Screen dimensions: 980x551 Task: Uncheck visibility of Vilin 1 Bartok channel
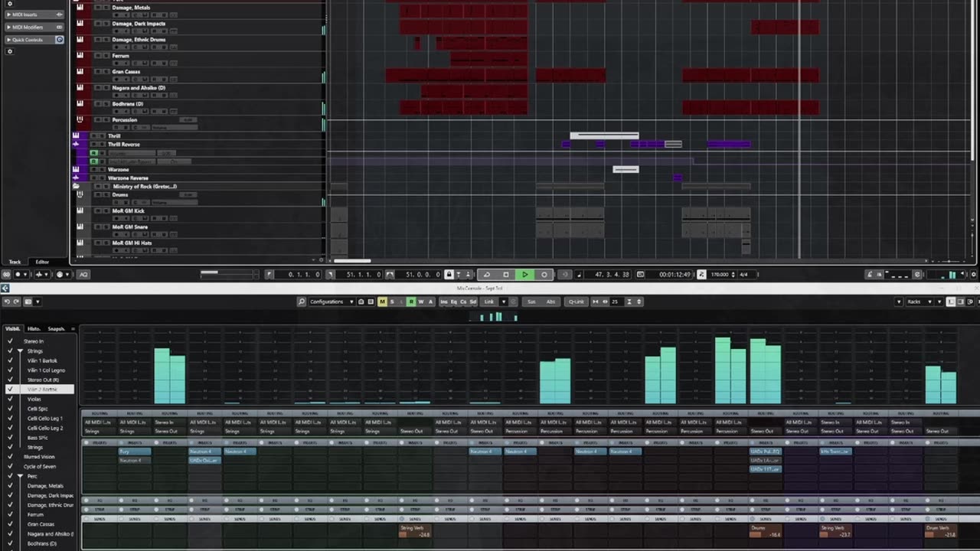pos(10,360)
